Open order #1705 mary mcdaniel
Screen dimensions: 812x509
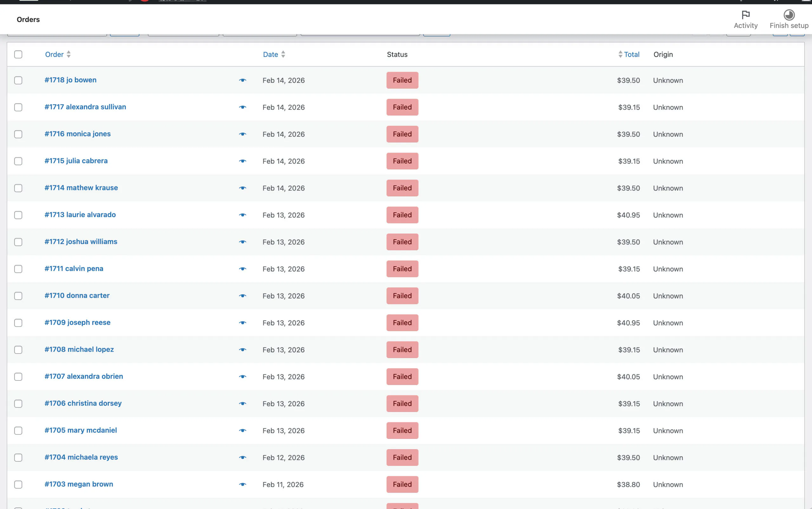tap(81, 430)
